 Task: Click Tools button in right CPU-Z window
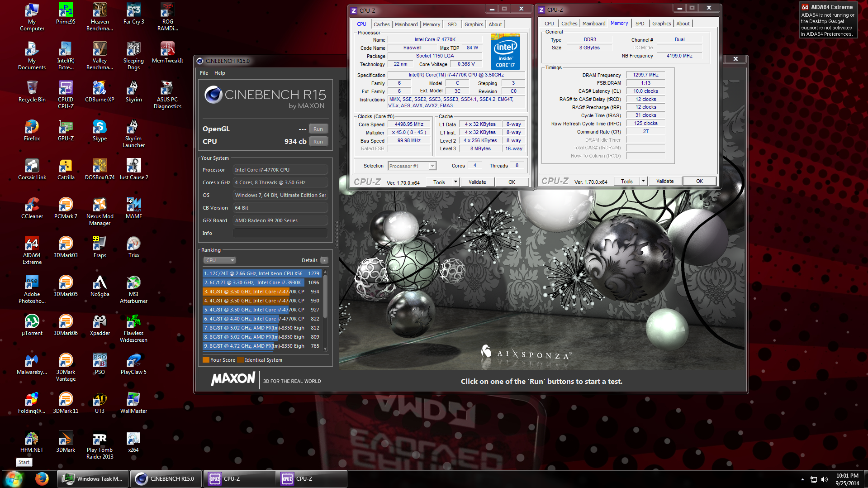(627, 181)
